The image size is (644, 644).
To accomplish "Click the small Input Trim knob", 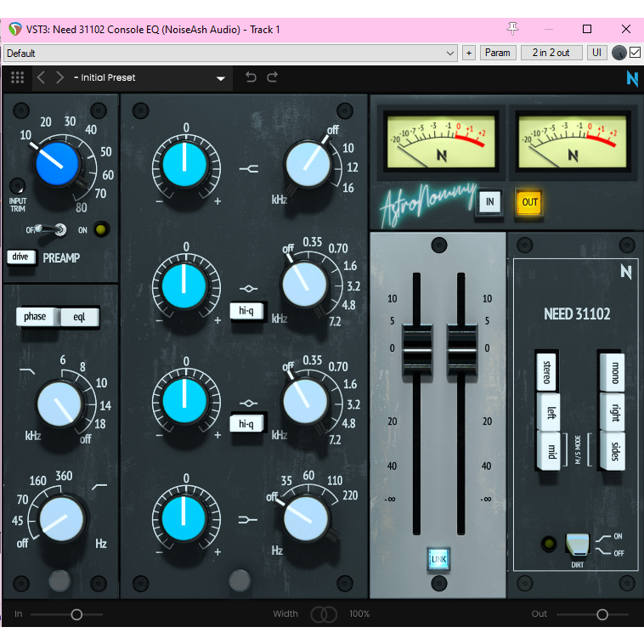I will tap(17, 186).
